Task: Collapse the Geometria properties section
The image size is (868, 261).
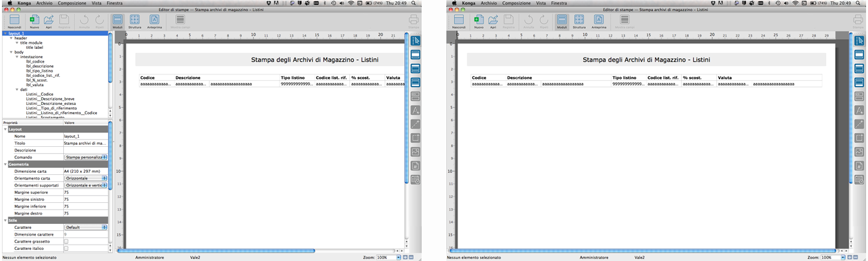Action: (x=6, y=164)
